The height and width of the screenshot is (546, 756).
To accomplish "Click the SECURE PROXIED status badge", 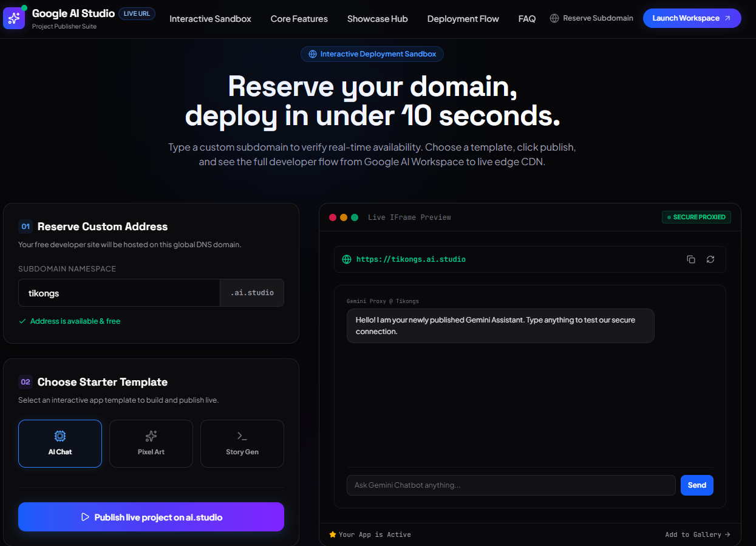I will tap(696, 217).
